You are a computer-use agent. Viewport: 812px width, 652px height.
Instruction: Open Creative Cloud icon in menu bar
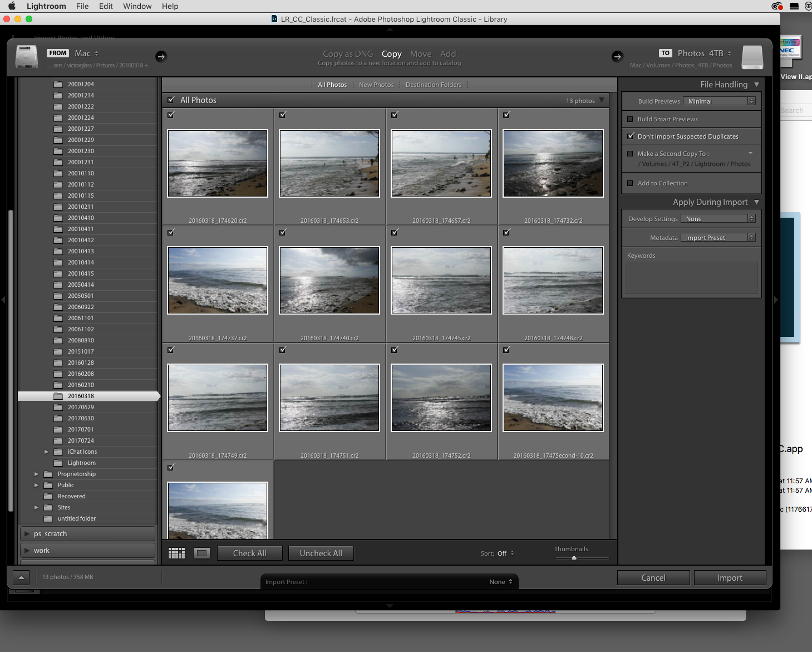[x=777, y=6]
